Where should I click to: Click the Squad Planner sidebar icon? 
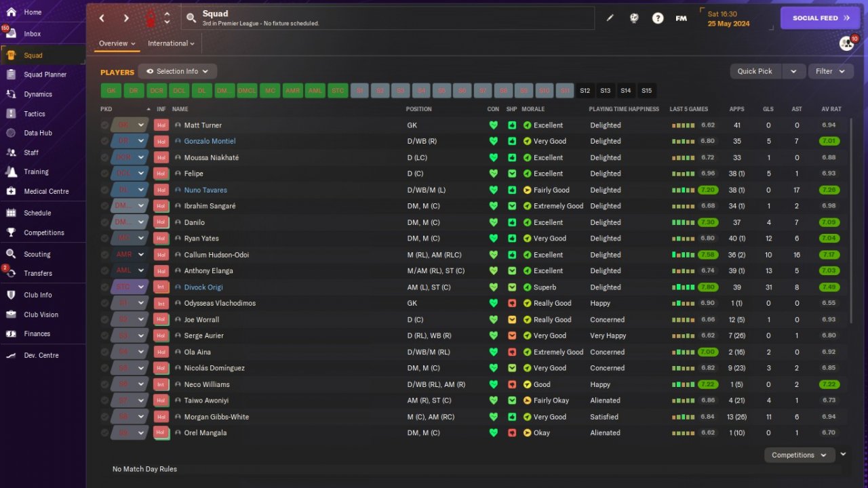(11, 75)
